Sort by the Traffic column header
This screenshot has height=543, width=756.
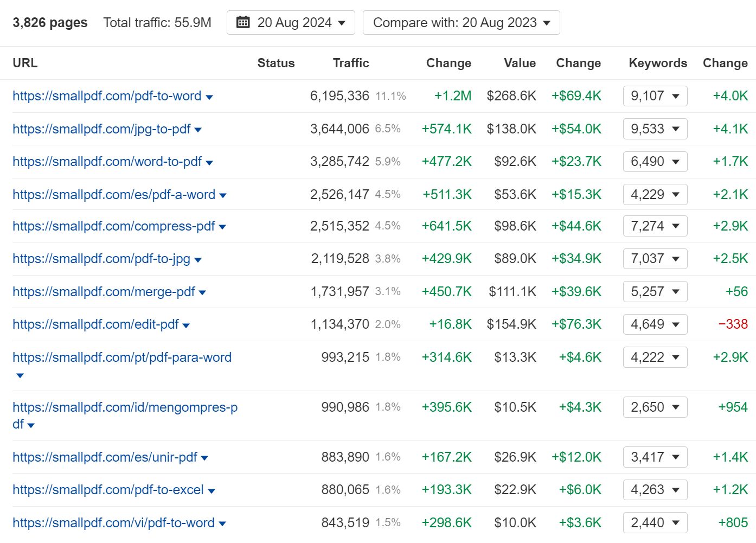click(351, 63)
